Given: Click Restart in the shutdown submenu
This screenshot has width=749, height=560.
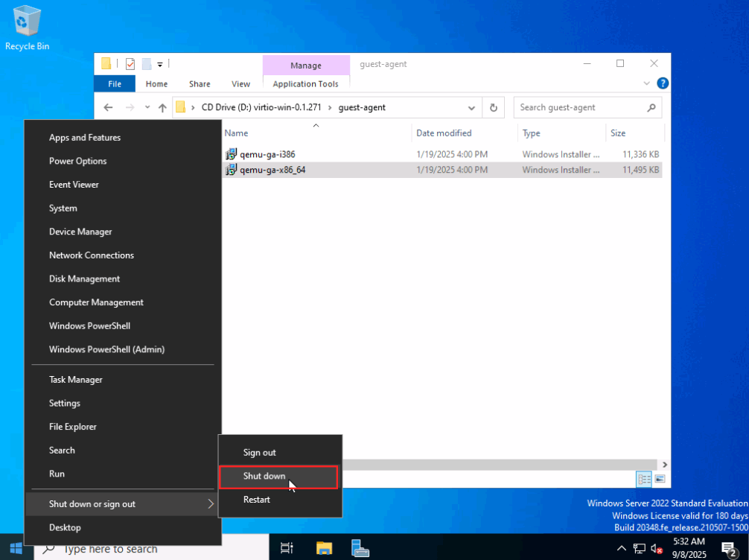Looking at the screenshot, I should click(256, 500).
